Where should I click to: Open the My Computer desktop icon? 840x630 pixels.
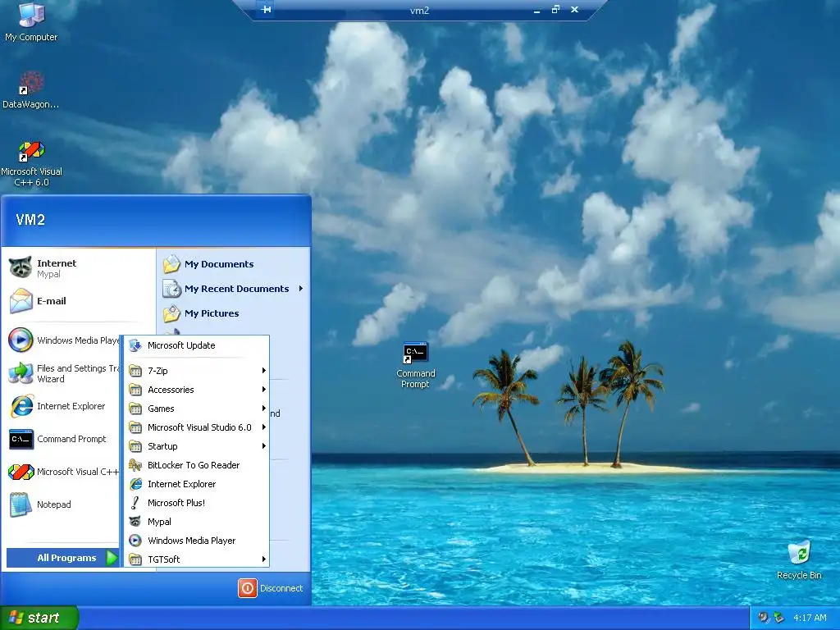click(31, 22)
